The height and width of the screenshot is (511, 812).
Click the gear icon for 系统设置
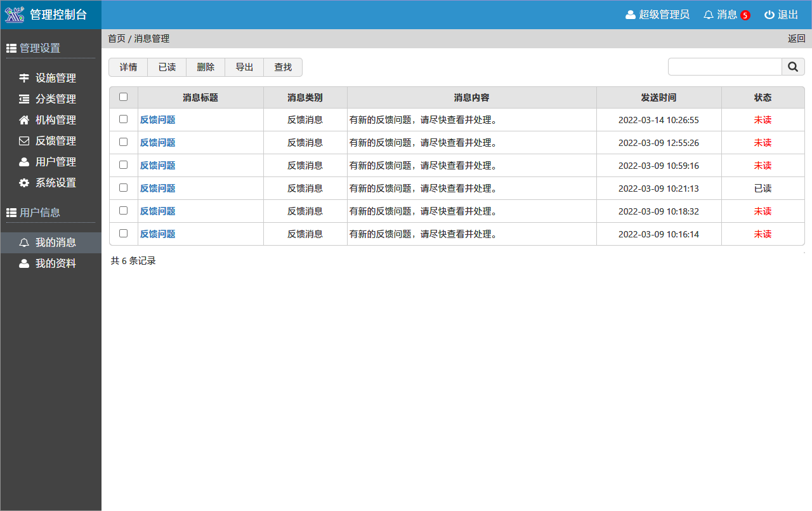(24, 183)
